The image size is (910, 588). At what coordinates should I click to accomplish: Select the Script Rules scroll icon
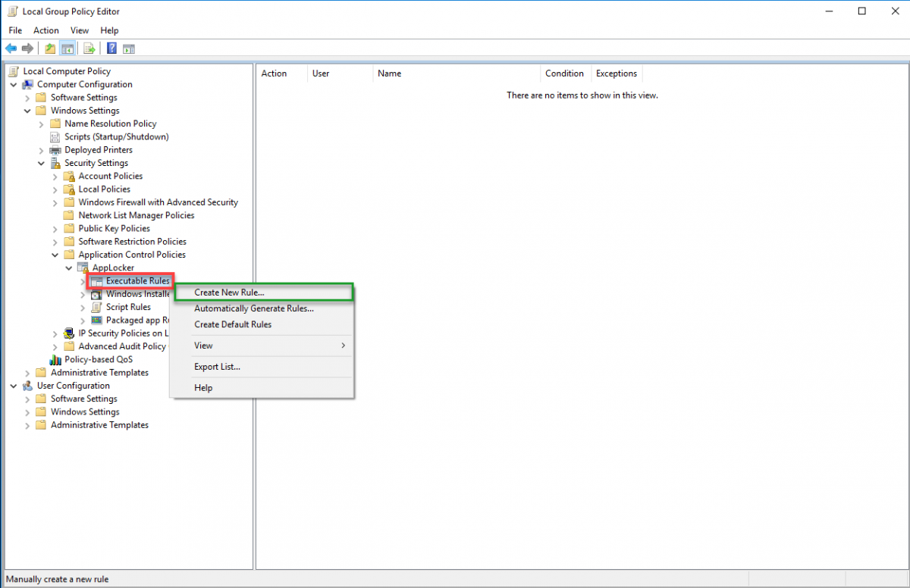point(96,307)
